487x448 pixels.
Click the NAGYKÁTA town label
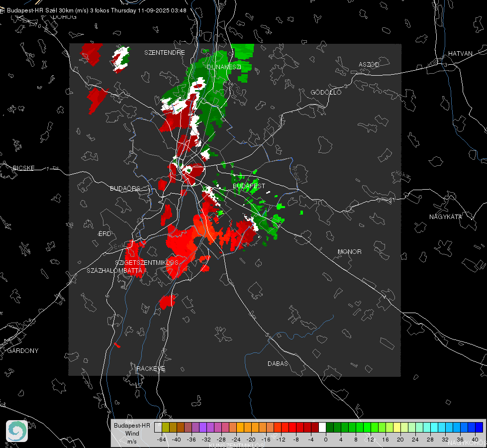click(x=446, y=217)
